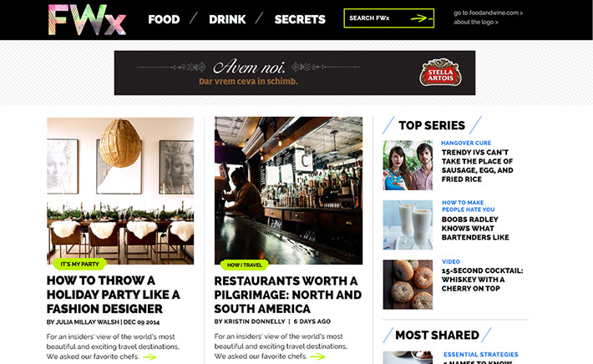Screen dimensions: 593x364
Task: Open the milkshake glasses thumbnail
Action: (408, 225)
